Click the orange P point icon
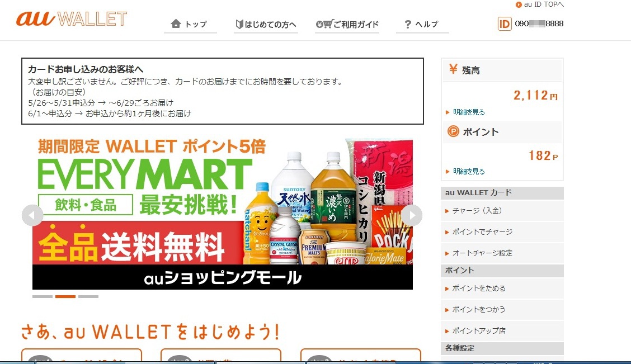The image size is (631, 364). pos(453,131)
